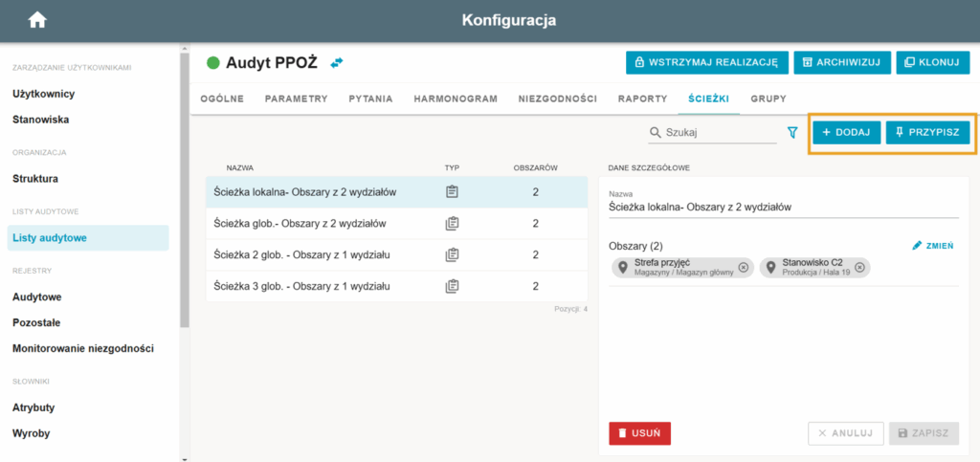Click Zmień to edit areas
The height and width of the screenshot is (462, 980).
pos(932,246)
